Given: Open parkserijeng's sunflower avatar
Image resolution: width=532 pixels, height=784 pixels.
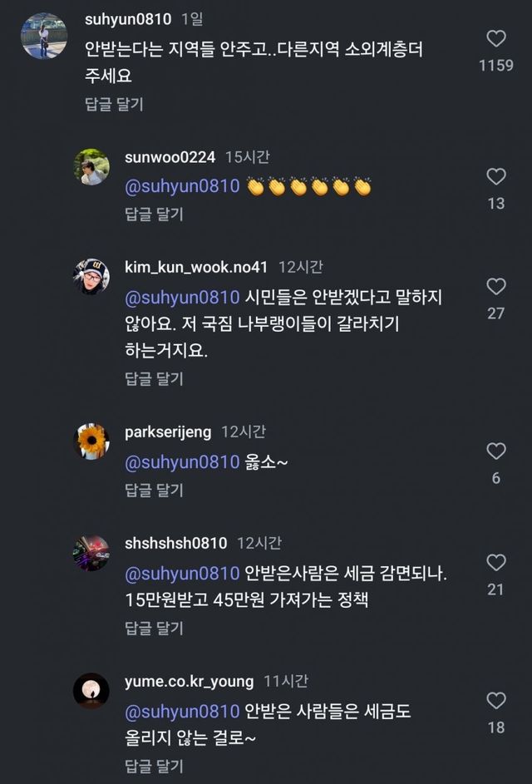Looking at the screenshot, I should [91, 441].
